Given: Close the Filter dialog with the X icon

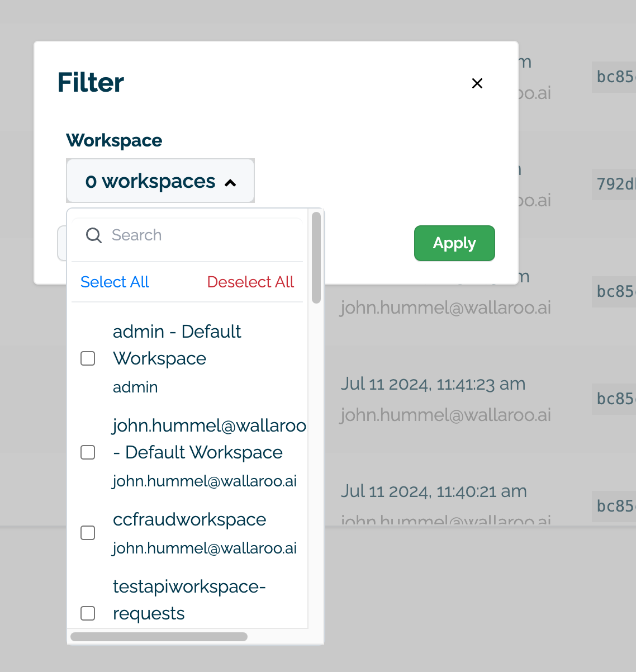Looking at the screenshot, I should point(477,83).
